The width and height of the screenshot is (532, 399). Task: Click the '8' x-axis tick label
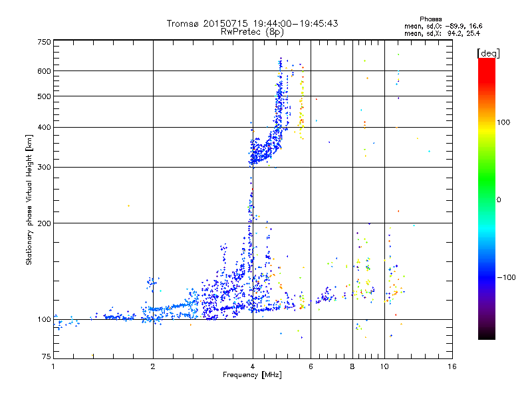[352, 366]
